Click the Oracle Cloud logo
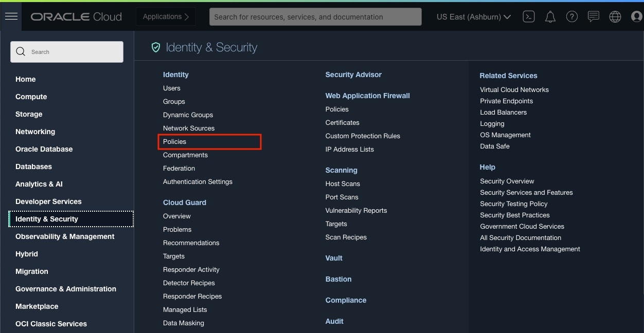This screenshot has width=644, height=333. point(76,16)
